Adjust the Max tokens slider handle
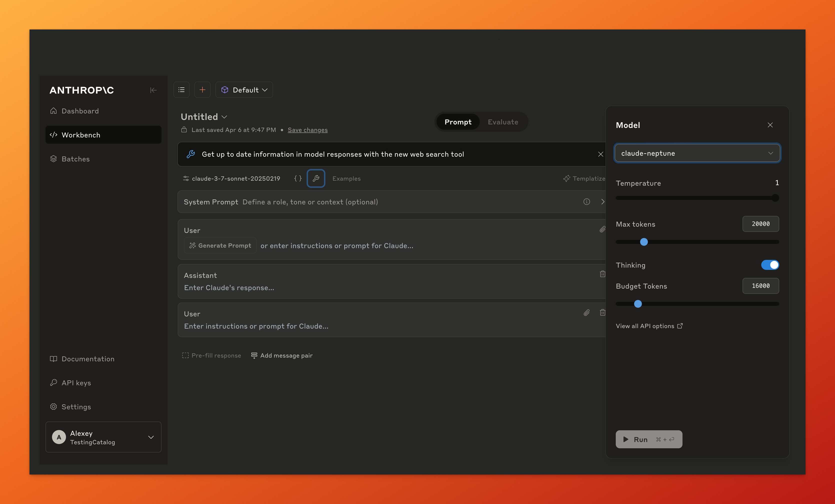 644,242
